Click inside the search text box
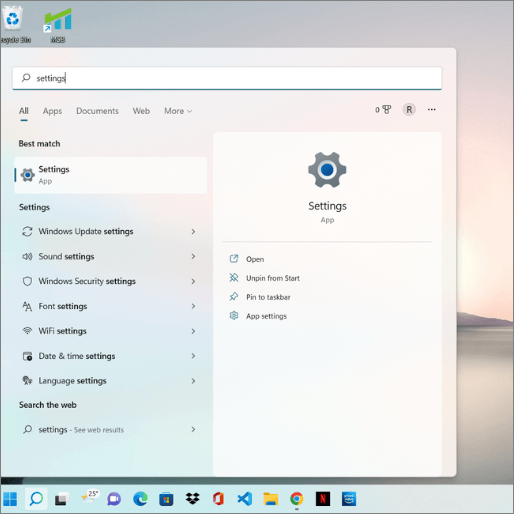514x514 pixels. [x=227, y=78]
